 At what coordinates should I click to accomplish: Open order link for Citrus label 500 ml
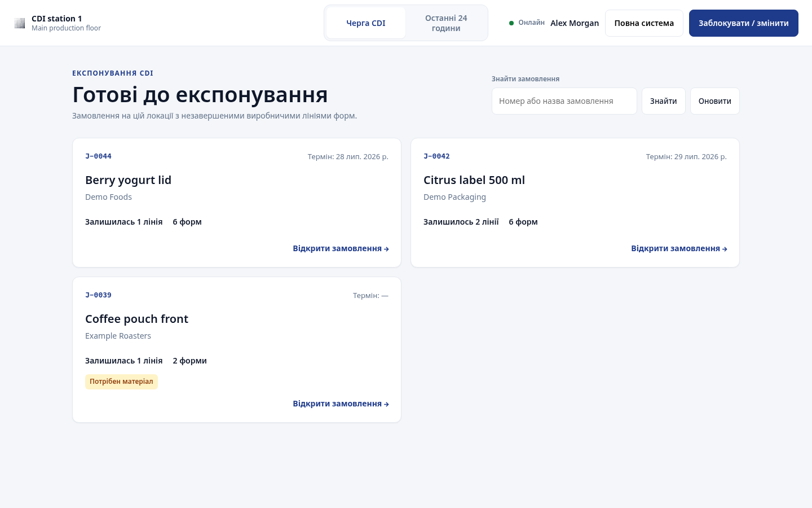(x=679, y=248)
